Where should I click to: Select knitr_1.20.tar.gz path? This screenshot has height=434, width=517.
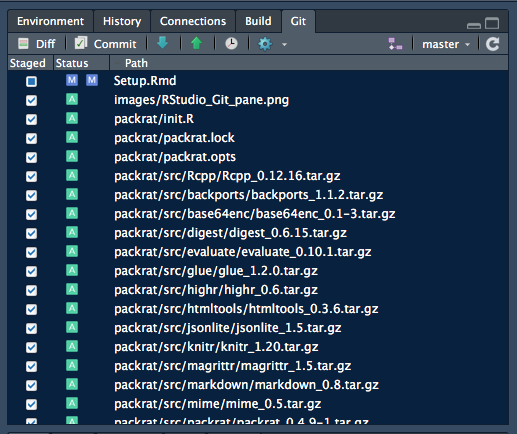216,347
